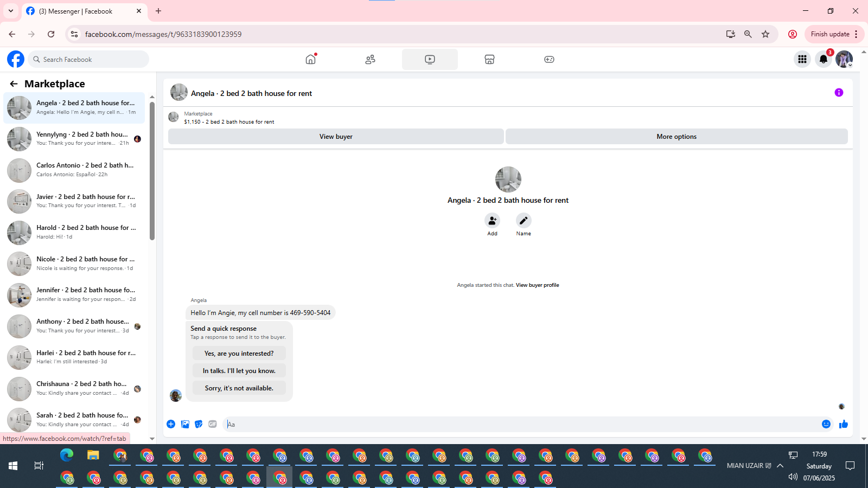Send 'In talks. I'll let you know.' response
The height and width of the screenshot is (488, 868).
(x=239, y=371)
